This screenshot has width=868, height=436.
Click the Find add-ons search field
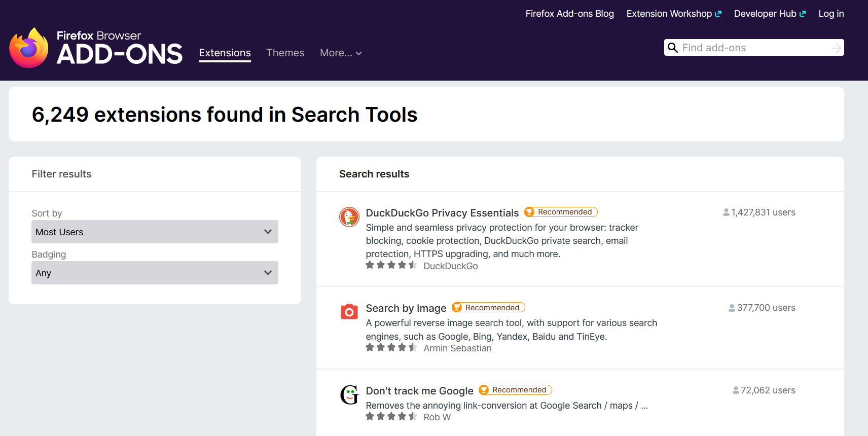coord(754,48)
